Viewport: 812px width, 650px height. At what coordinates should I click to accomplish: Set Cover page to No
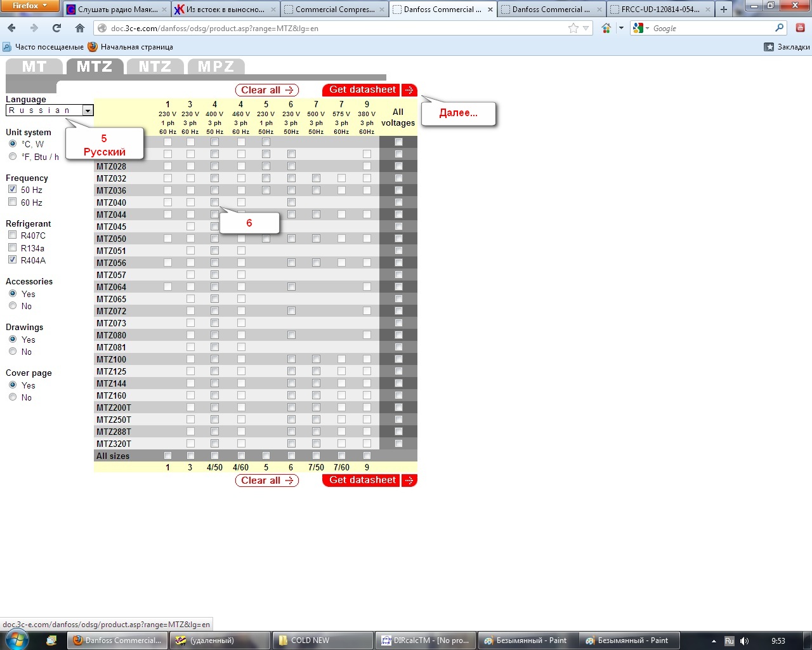(x=13, y=397)
